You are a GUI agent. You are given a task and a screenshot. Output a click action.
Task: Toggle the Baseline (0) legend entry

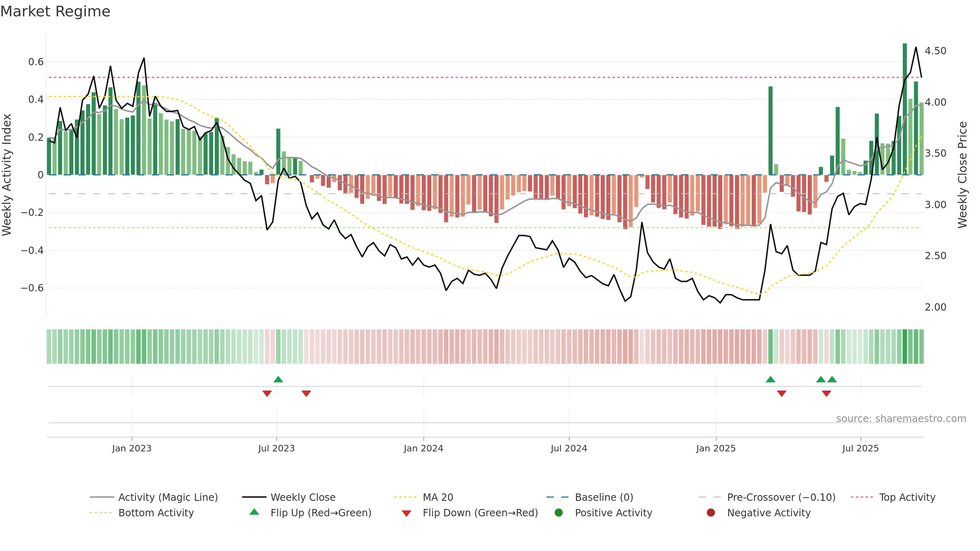[x=590, y=497]
